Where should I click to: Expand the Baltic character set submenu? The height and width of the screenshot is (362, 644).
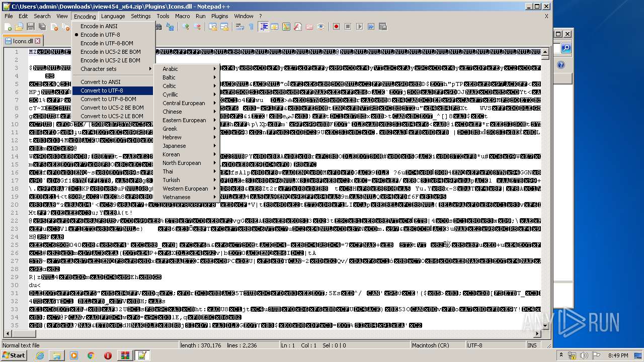click(x=187, y=77)
